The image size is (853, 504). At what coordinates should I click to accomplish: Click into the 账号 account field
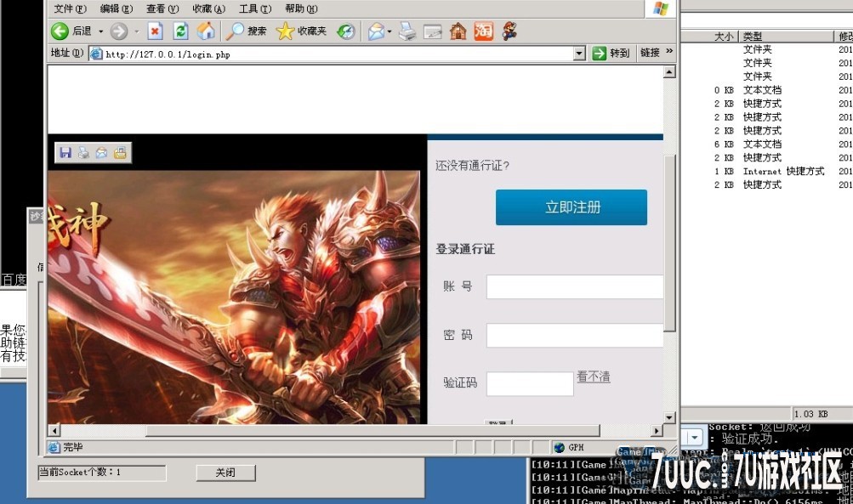pyautogui.click(x=575, y=286)
